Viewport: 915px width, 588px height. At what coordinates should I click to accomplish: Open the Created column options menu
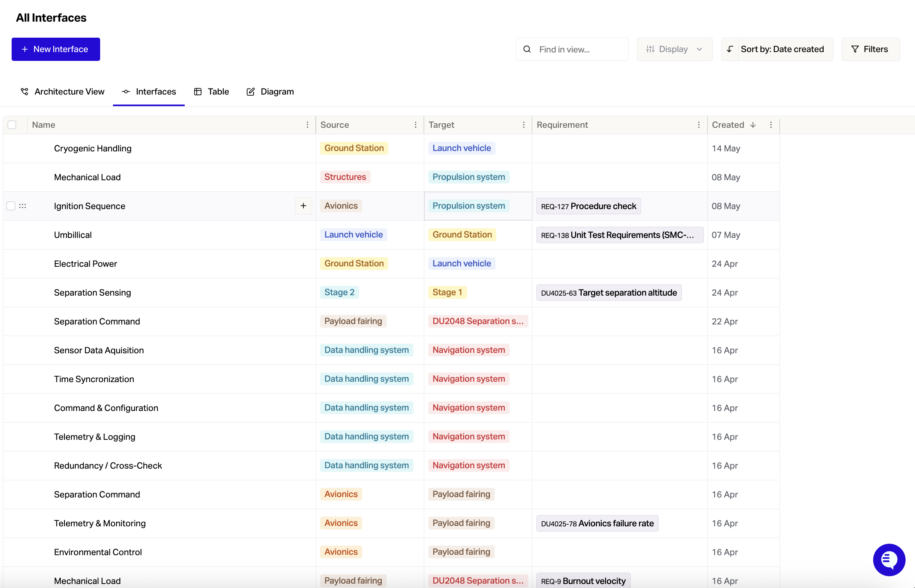[771, 125]
